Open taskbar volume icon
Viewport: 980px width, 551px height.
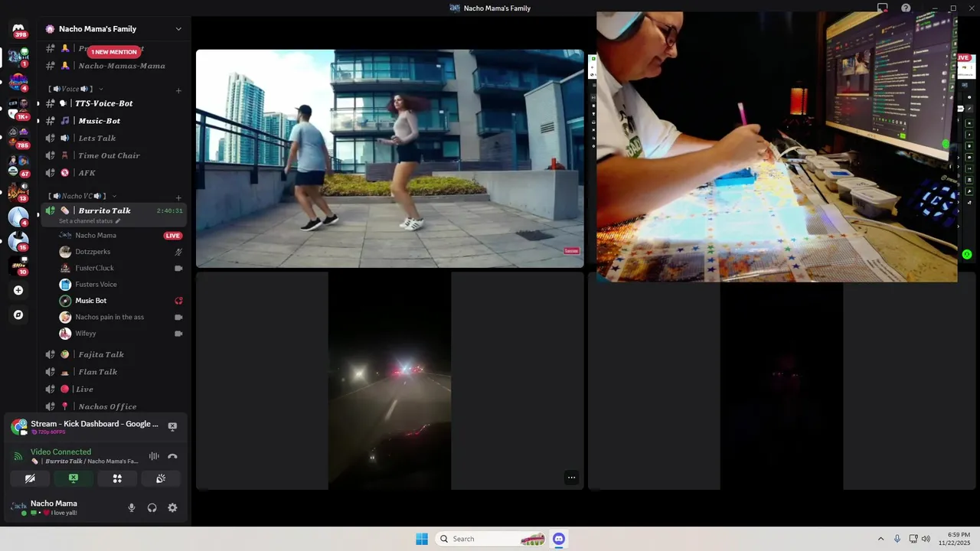coord(926,539)
